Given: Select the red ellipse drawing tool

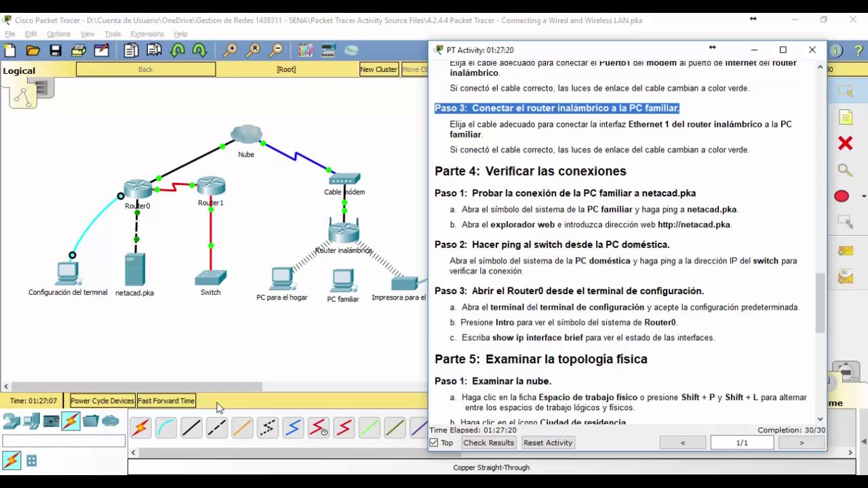Looking at the screenshot, I should [842, 196].
